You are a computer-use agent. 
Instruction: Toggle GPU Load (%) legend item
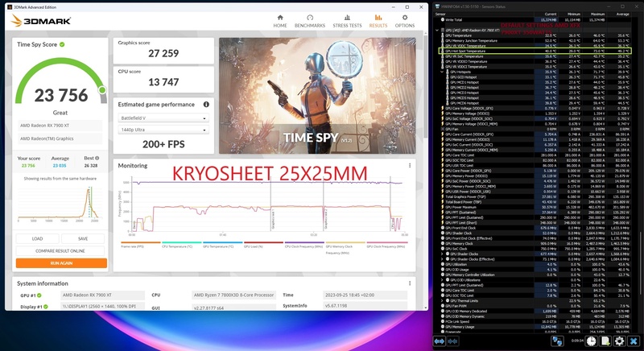click(263, 245)
